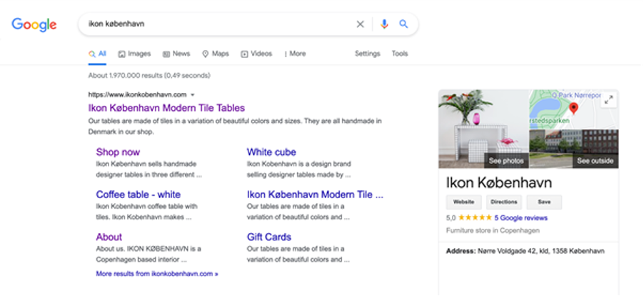Click the Google logo
The height and width of the screenshot is (296, 644).
pyautogui.click(x=34, y=24)
